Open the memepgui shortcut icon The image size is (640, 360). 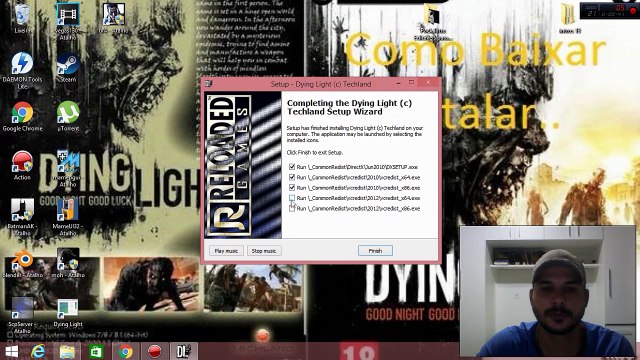[68, 168]
